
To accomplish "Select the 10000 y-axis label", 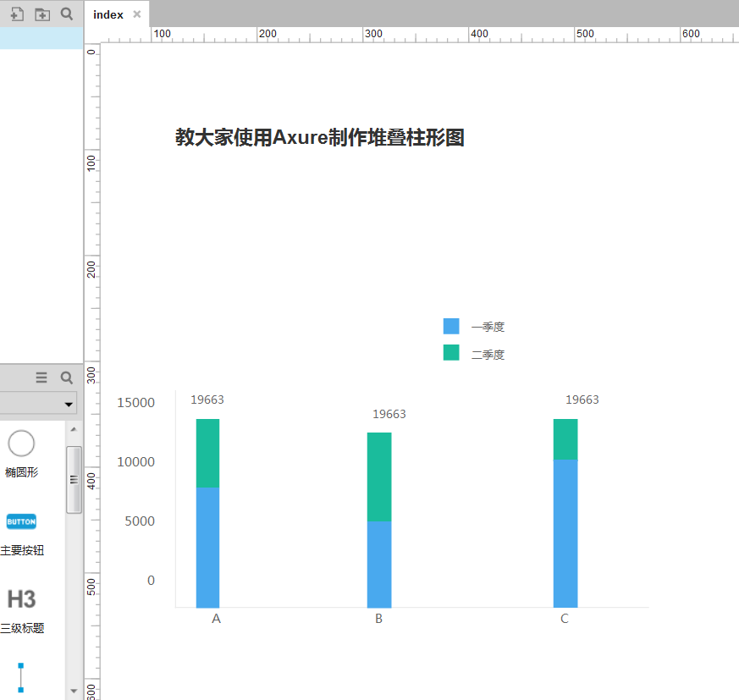I will coord(135,461).
